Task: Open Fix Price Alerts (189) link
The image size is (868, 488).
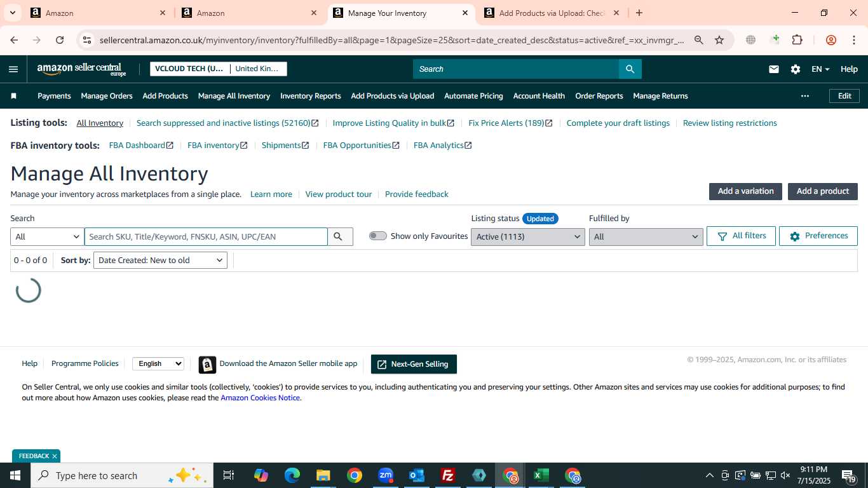Action: [x=510, y=123]
